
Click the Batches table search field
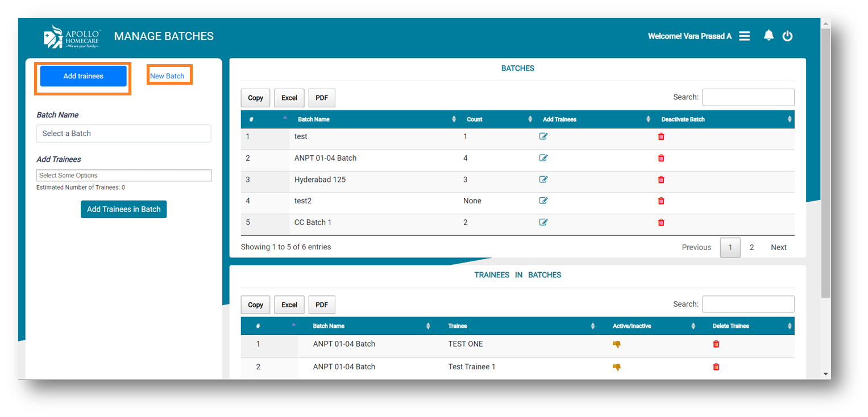click(x=748, y=97)
